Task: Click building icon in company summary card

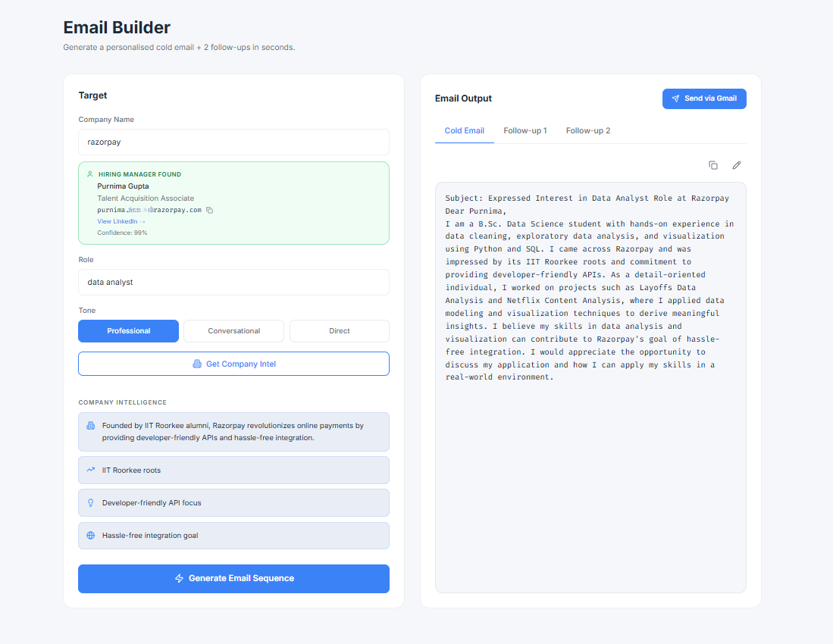Action: point(91,426)
